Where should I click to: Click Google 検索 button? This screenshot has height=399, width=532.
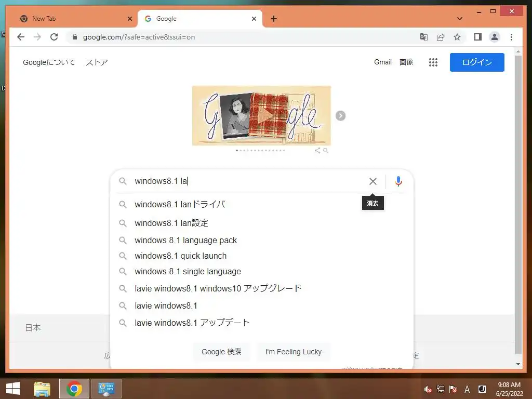[x=221, y=352]
